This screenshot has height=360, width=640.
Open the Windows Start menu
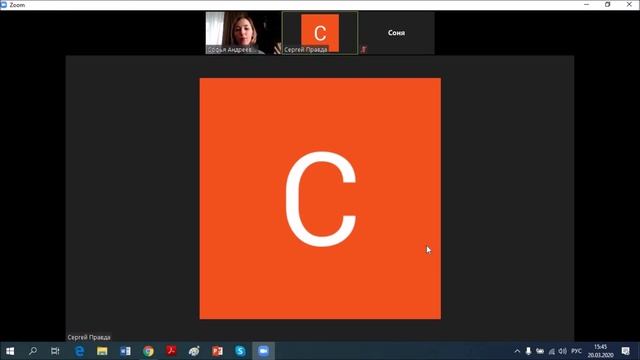pos(10,351)
